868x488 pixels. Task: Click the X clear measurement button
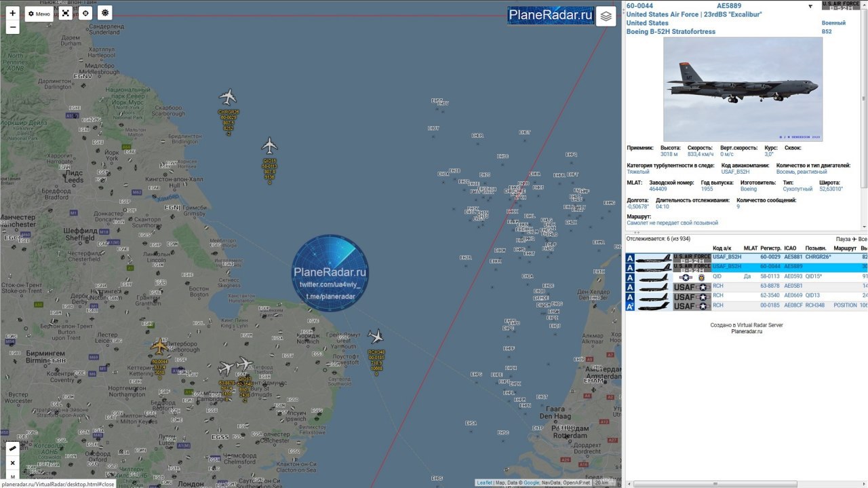pos(12,463)
